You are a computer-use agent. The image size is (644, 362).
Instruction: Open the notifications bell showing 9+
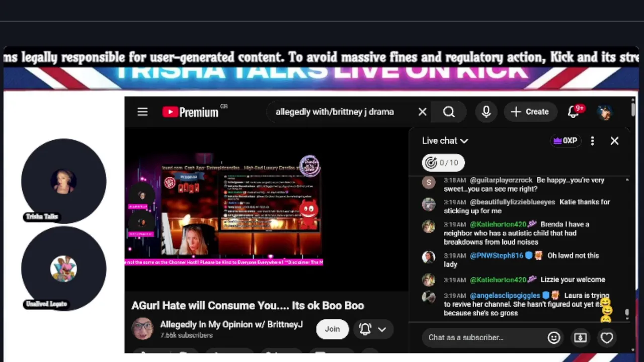tap(574, 112)
